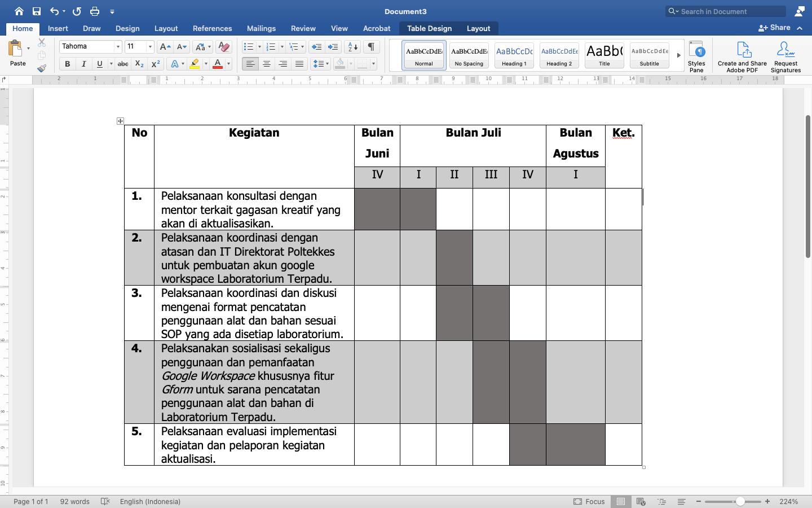The image size is (812, 508).
Task: Apply the Heading 1 style
Action: [514, 55]
